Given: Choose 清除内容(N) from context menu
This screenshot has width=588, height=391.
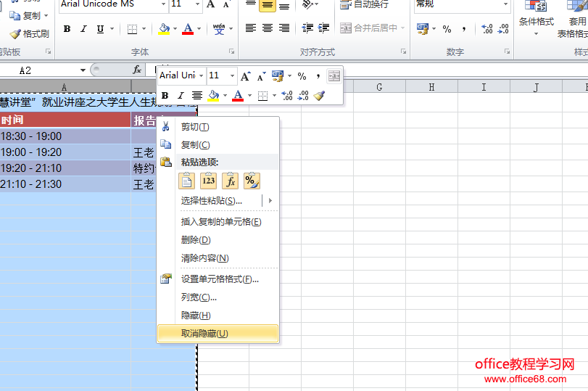Looking at the screenshot, I should tap(218, 258).
